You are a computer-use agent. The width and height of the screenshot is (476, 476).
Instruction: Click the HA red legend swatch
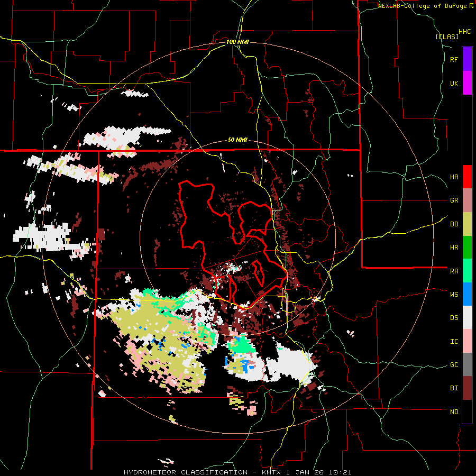click(467, 177)
